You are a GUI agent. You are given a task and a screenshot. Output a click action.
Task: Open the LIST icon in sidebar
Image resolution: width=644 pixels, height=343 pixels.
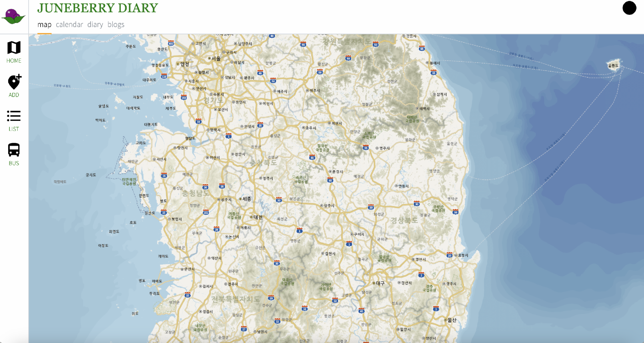click(14, 116)
